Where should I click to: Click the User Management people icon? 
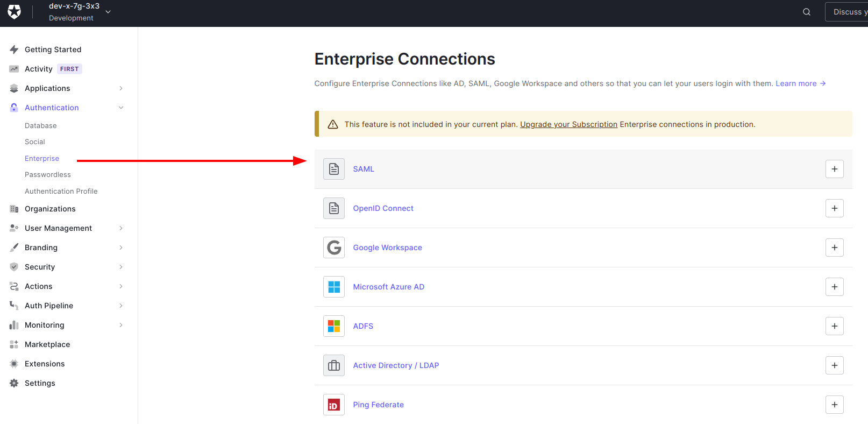pyautogui.click(x=14, y=228)
